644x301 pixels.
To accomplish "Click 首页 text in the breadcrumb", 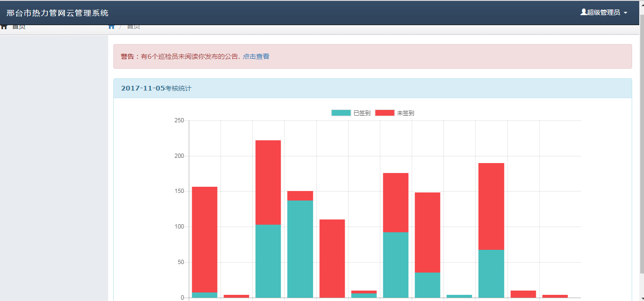I will 133,27.
